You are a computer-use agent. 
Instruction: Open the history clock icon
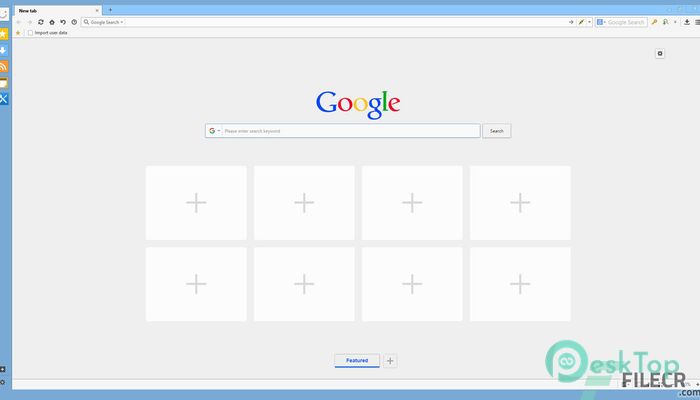(74, 22)
